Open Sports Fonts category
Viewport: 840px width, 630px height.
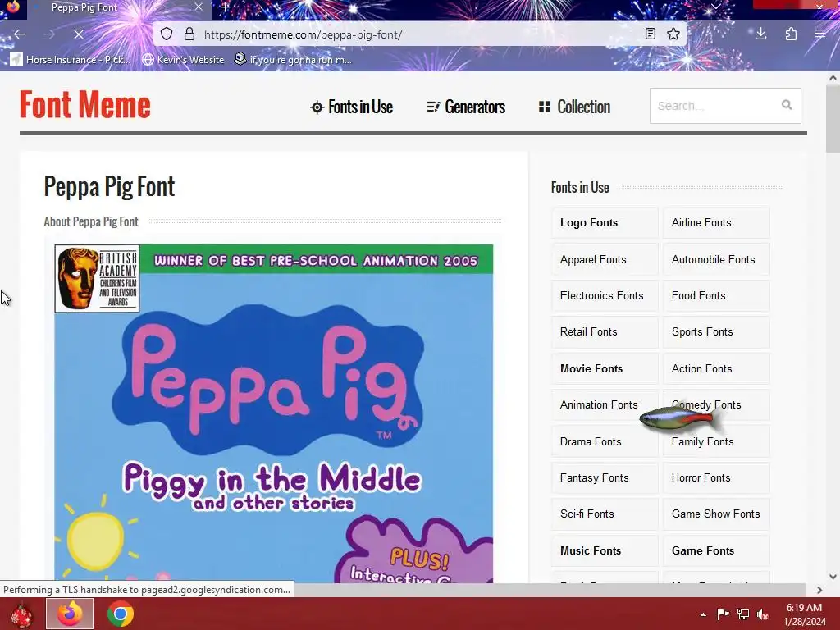click(x=716, y=331)
